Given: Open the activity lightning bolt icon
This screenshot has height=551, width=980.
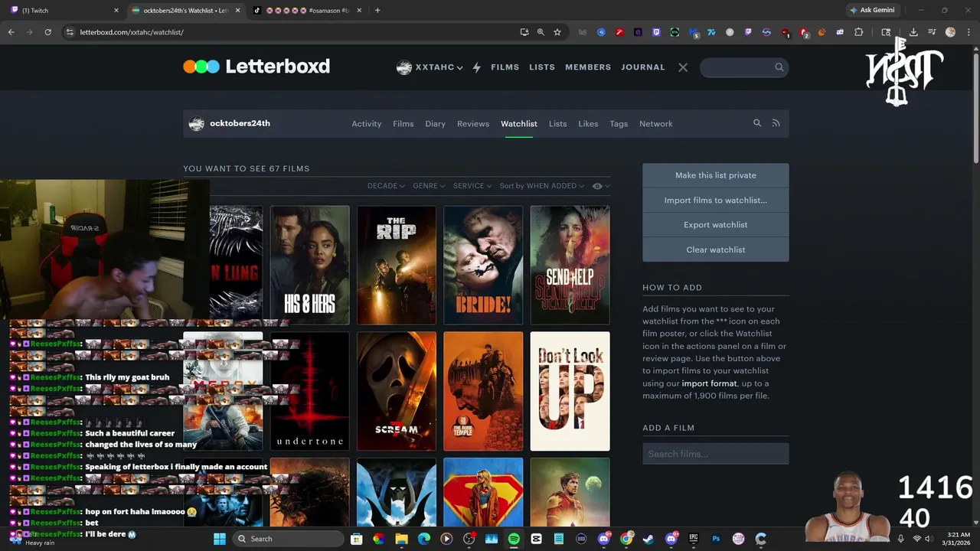Looking at the screenshot, I should point(476,67).
